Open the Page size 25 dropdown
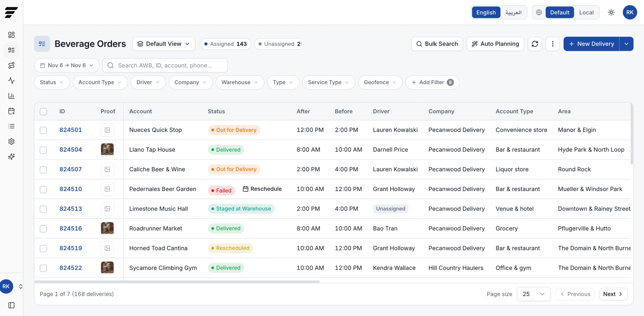Screen dimensions: 644x316 533,294
